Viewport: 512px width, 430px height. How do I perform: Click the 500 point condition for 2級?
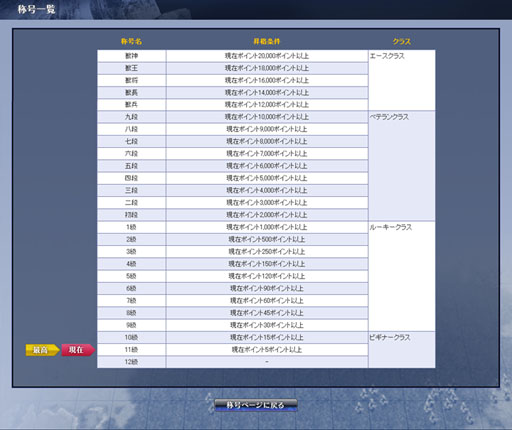coord(267,240)
